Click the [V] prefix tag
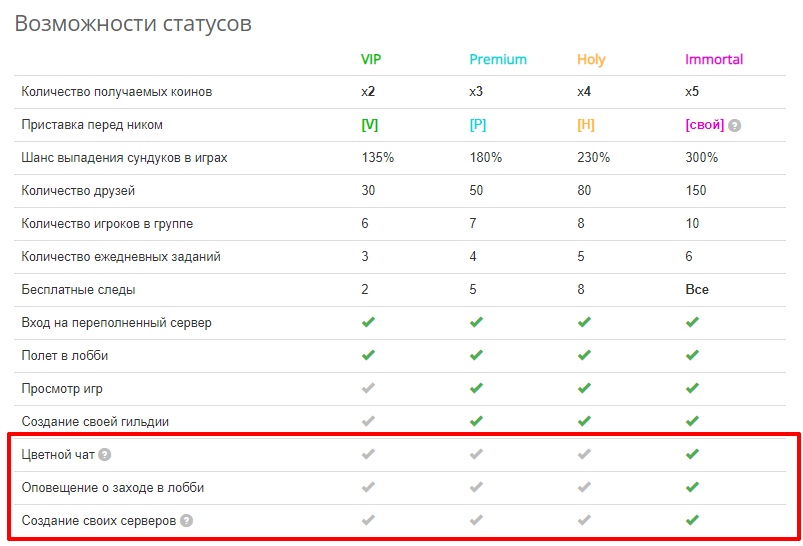 [x=370, y=125]
